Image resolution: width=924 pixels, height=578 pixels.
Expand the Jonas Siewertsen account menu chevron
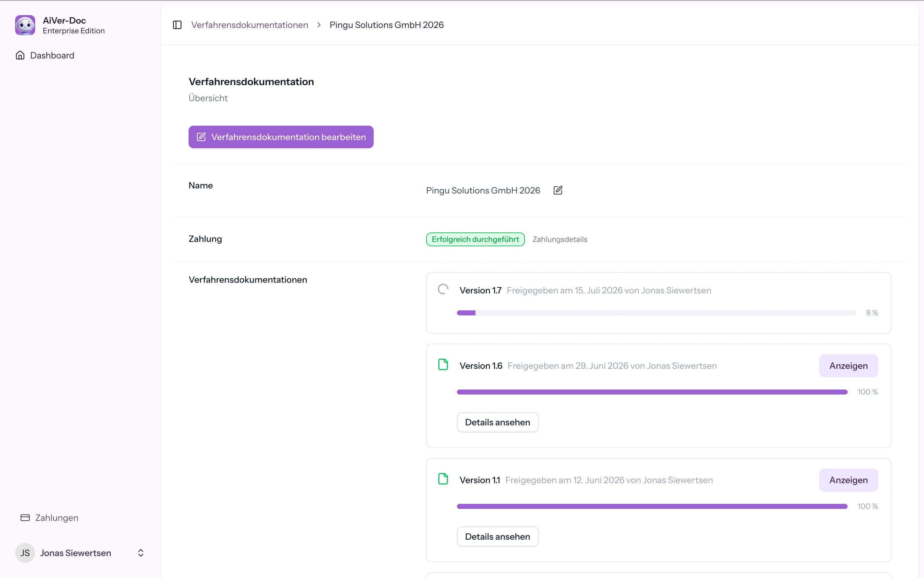coord(141,553)
